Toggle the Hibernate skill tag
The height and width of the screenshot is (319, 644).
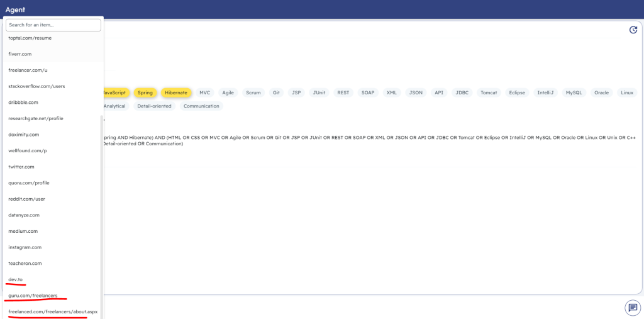pos(176,92)
